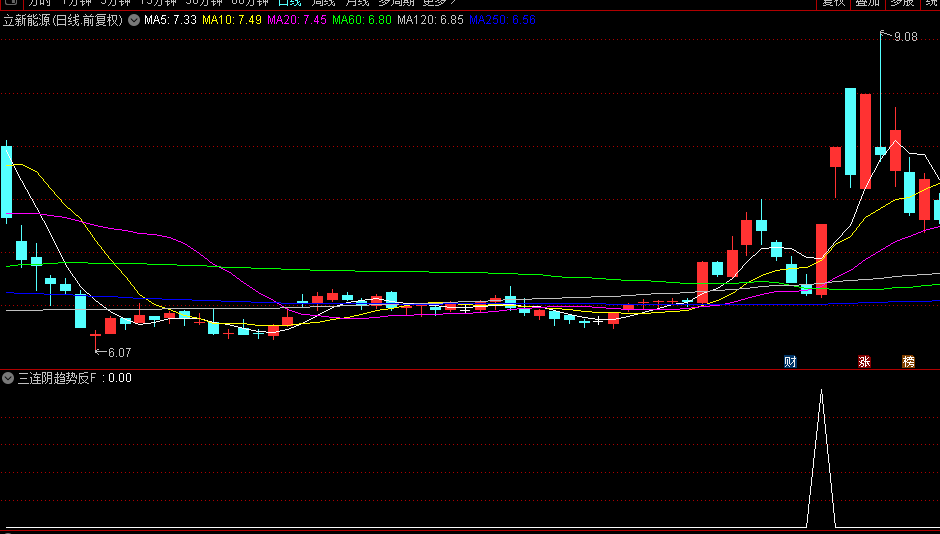This screenshot has height=534, width=940.
Task: Select the MA5: 7.33 moving average label
Action: 170,20
